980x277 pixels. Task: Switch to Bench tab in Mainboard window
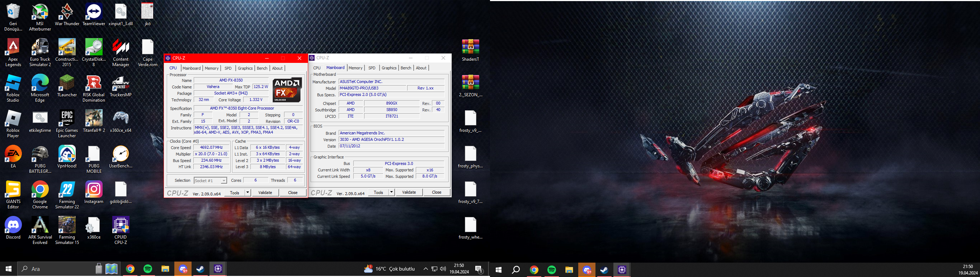pos(406,68)
